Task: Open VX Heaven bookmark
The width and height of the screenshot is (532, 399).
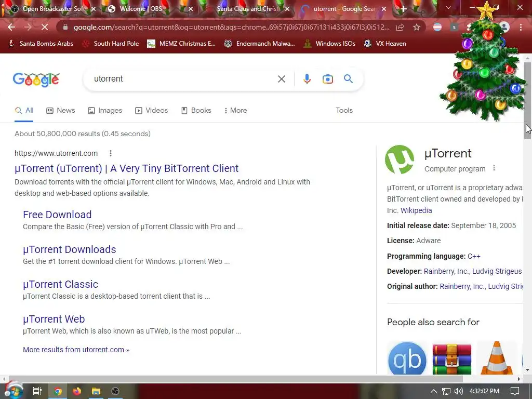Action: pyautogui.click(x=385, y=44)
